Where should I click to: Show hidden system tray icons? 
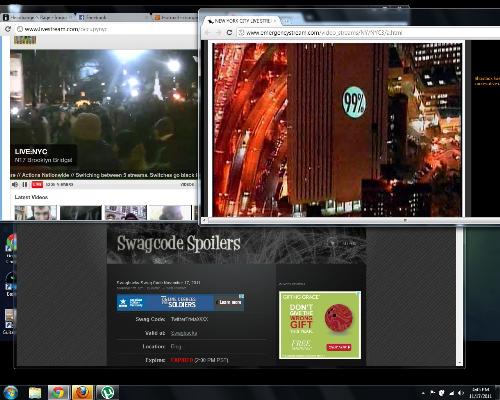click(423, 393)
